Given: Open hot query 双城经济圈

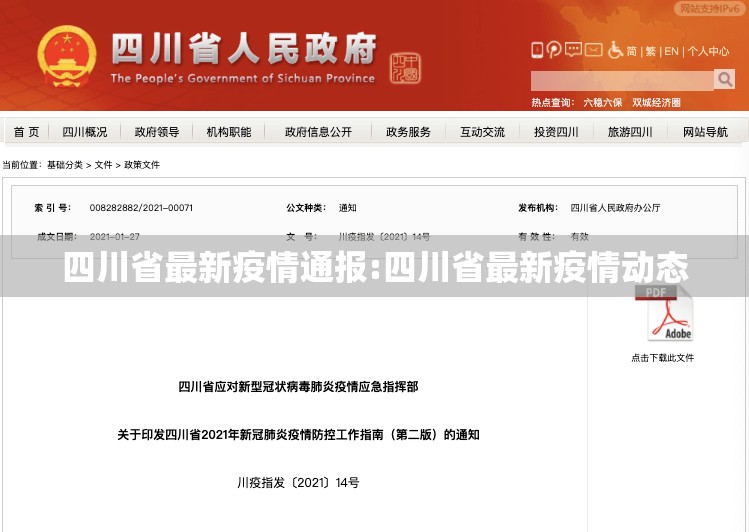Looking at the screenshot, I should tap(656, 102).
